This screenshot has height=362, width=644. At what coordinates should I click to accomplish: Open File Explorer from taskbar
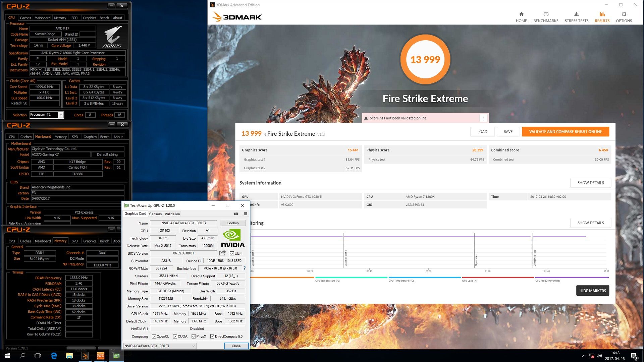click(x=69, y=356)
